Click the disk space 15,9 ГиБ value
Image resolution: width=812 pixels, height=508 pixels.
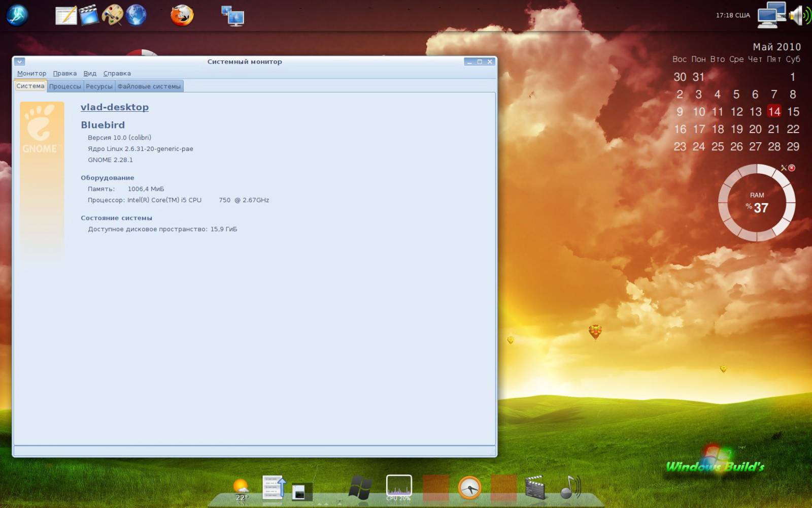pyautogui.click(x=224, y=229)
